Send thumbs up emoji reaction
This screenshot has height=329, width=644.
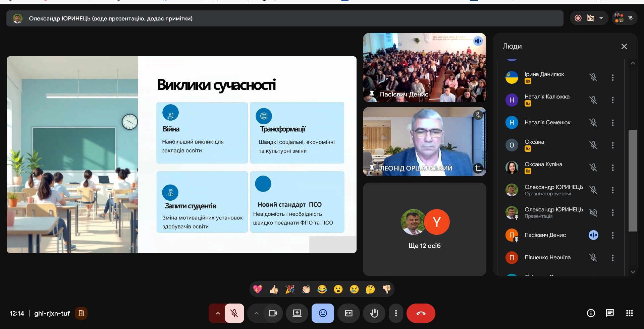click(274, 289)
